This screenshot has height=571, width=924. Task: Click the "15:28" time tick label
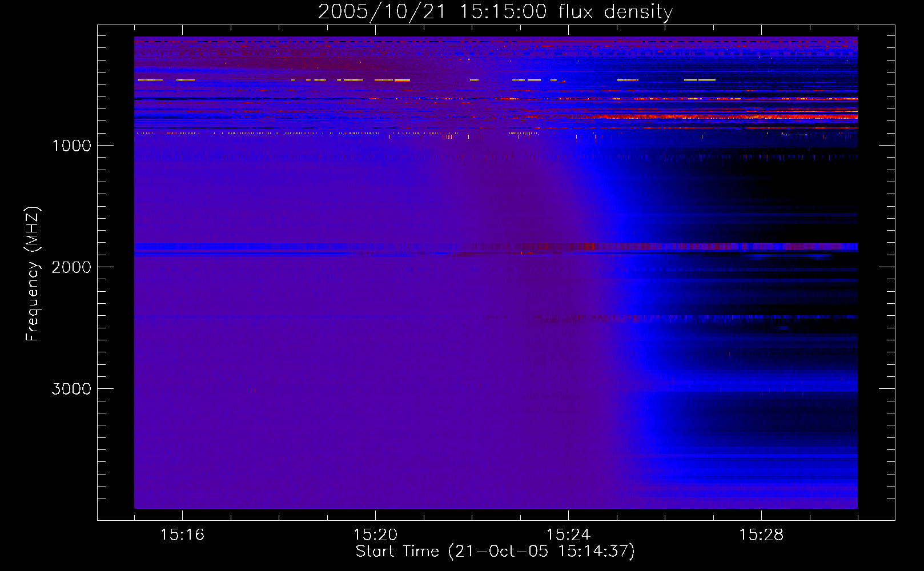coord(761,534)
